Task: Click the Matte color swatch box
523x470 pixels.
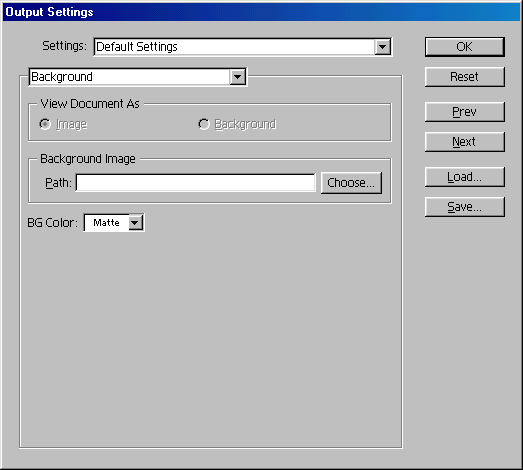Action: click(106, 223)
